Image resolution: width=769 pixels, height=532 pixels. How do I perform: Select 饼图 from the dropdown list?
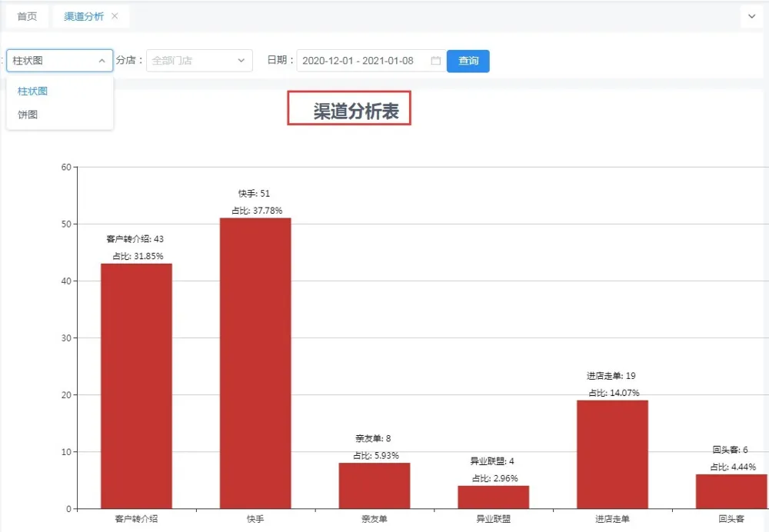click(28, 115)
